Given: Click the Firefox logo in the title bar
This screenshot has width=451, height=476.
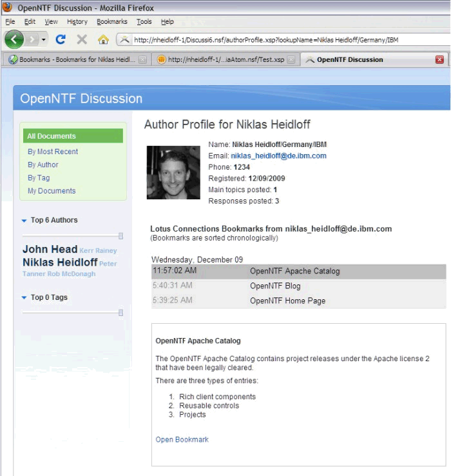Looking at the screenshot, I should (7, 7).
